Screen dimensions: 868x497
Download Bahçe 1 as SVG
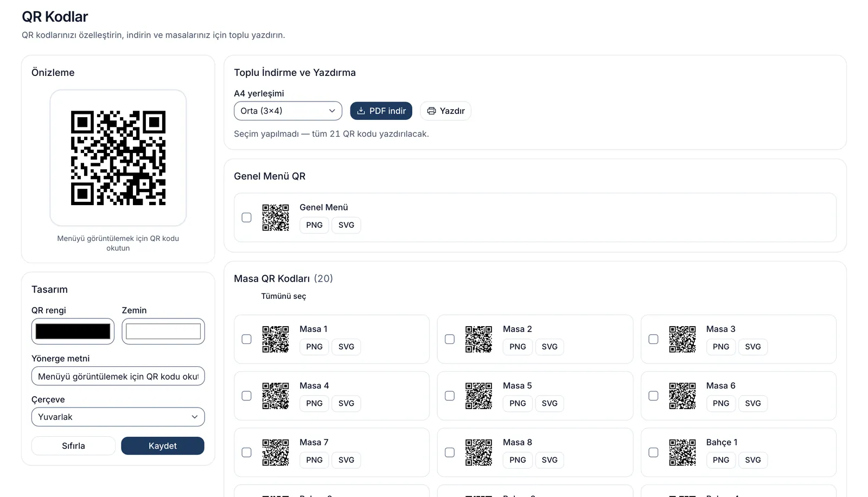point(753,460)
